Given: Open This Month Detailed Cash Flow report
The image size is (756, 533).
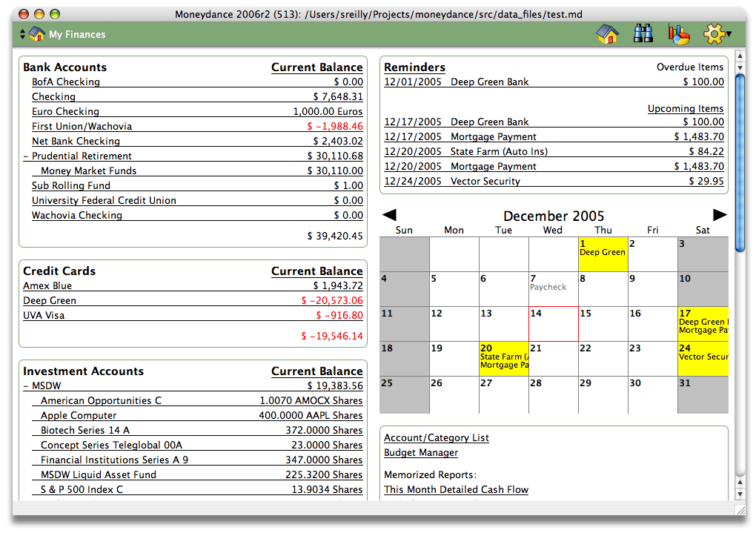Looking at the screenshot, I should tap(456, 489).
